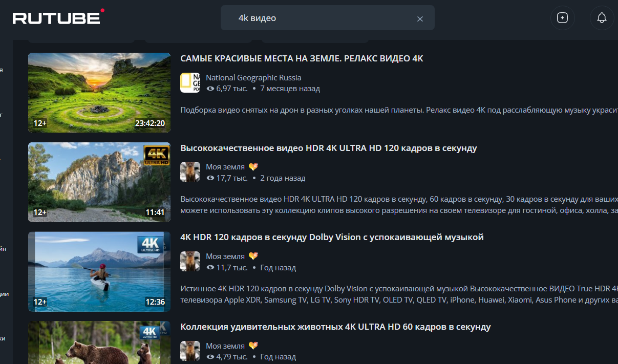Open the title 'Коллекция удивительных животных 4K'

click(x=335, y=327)
